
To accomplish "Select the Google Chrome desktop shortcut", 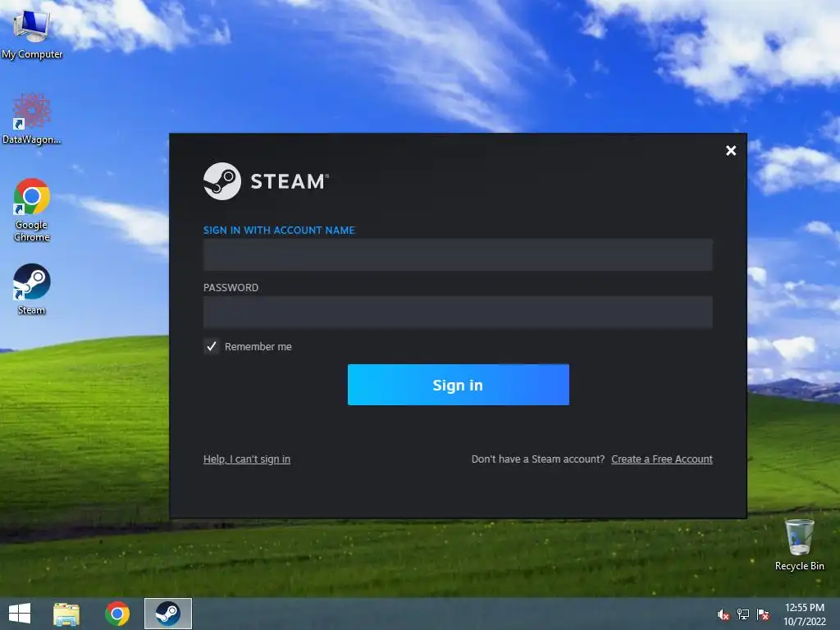I will [32, 210].
